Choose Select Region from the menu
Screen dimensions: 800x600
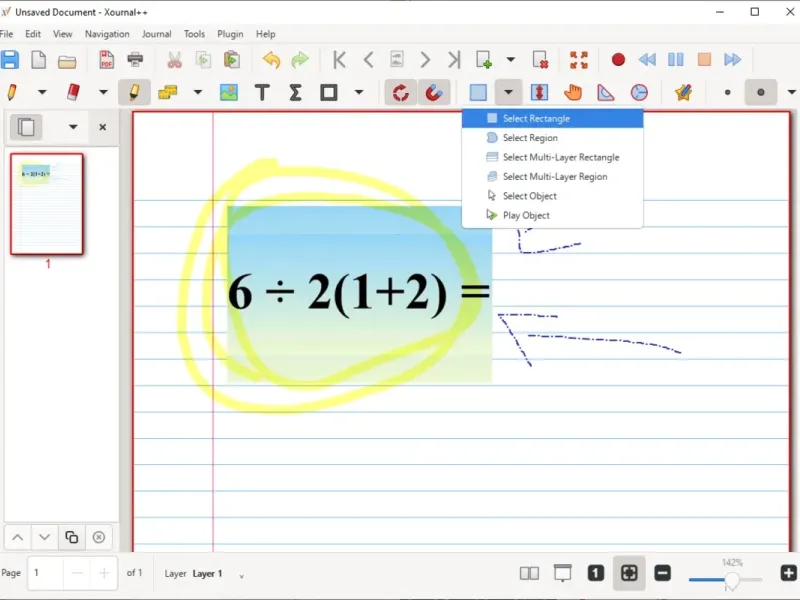[x=552, y=138]
